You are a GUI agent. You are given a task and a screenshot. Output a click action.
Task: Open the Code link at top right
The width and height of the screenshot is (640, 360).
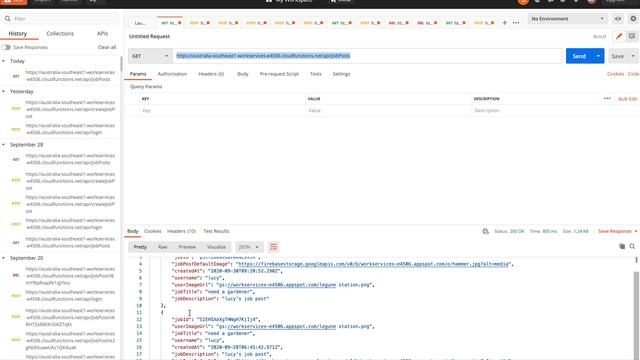coord(633,74)
